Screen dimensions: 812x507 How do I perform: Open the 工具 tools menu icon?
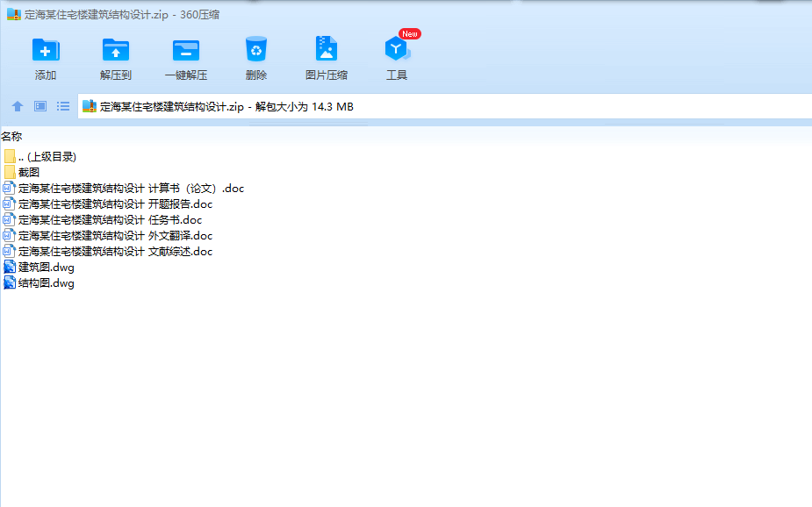click(397, 49)
